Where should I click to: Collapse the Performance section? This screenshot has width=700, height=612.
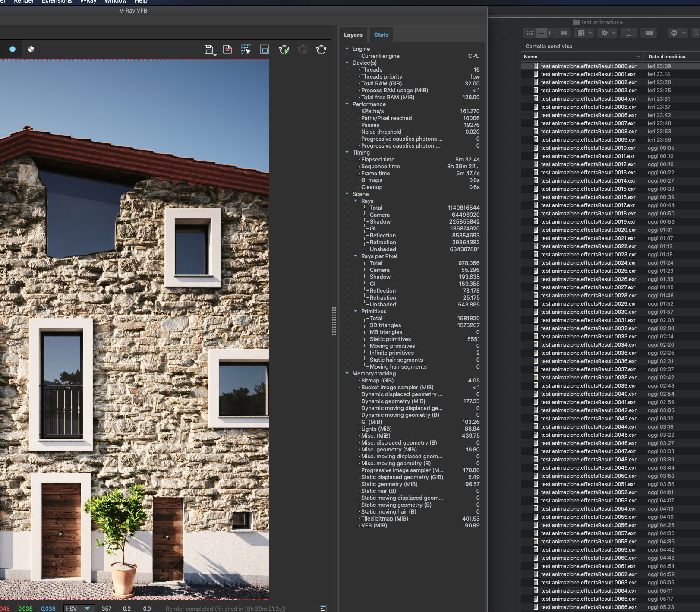tap(347, 104)
